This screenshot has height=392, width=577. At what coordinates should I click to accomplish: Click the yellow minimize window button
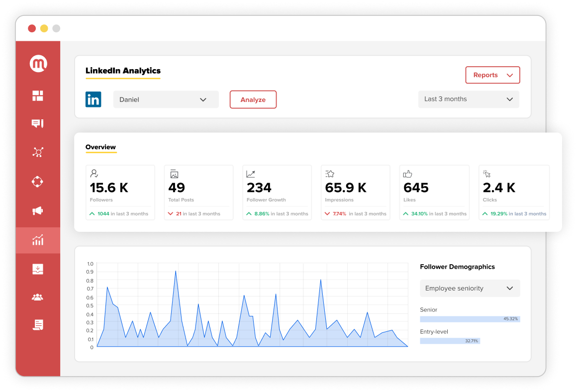pyautogui.click(x=44, y=28)
